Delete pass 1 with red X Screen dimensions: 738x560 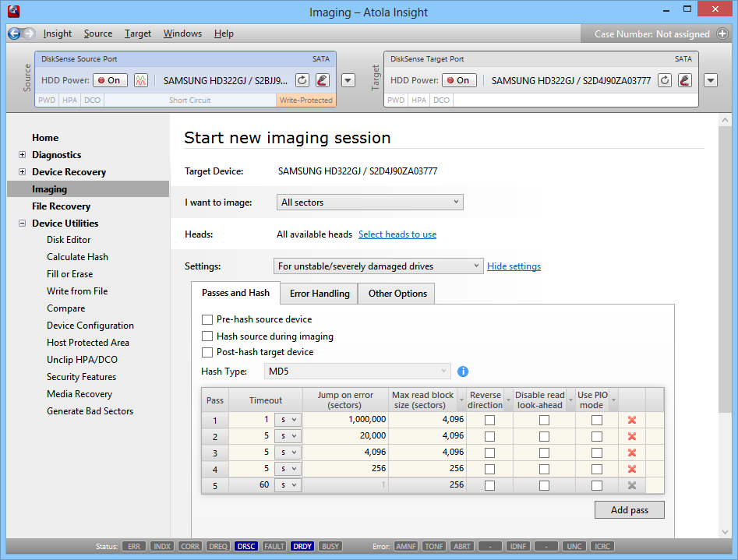632,420
